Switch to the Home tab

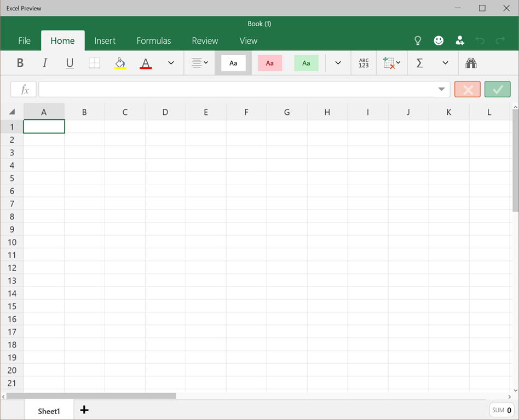click(62, 40)
